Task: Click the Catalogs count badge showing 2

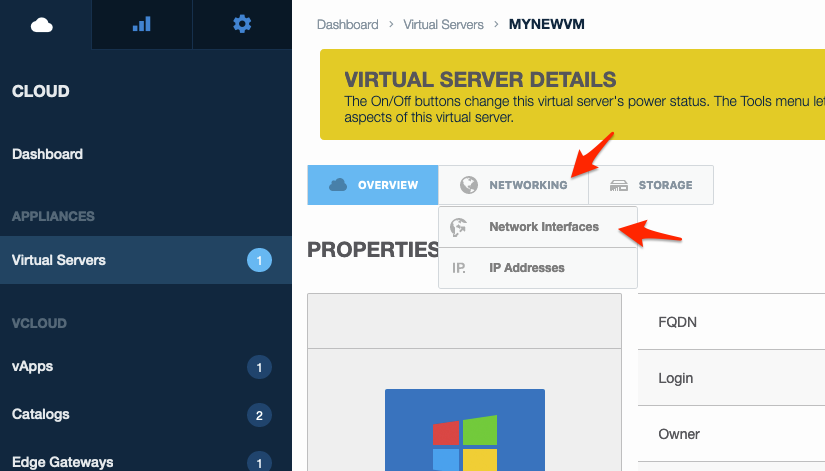Action: click(259, 415)
